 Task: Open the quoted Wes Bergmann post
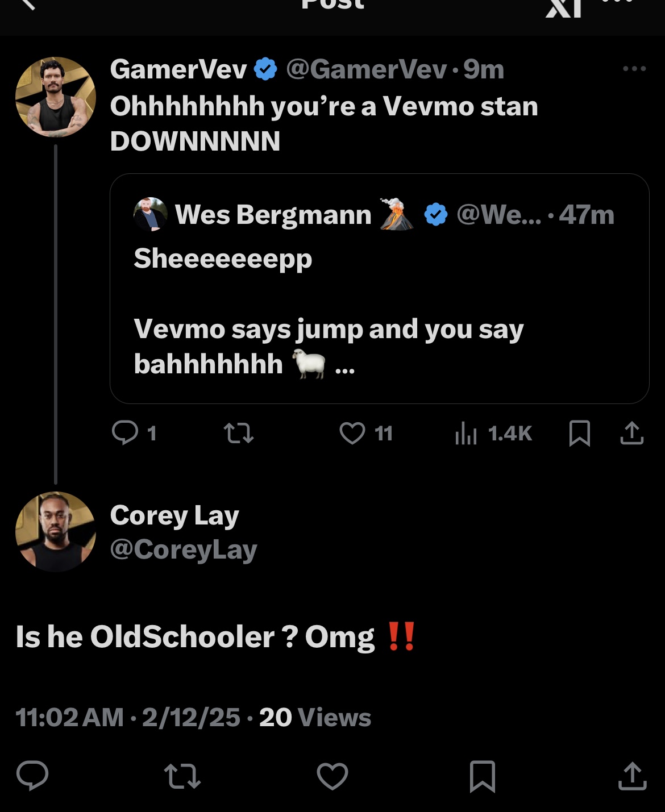coord(379,289)
